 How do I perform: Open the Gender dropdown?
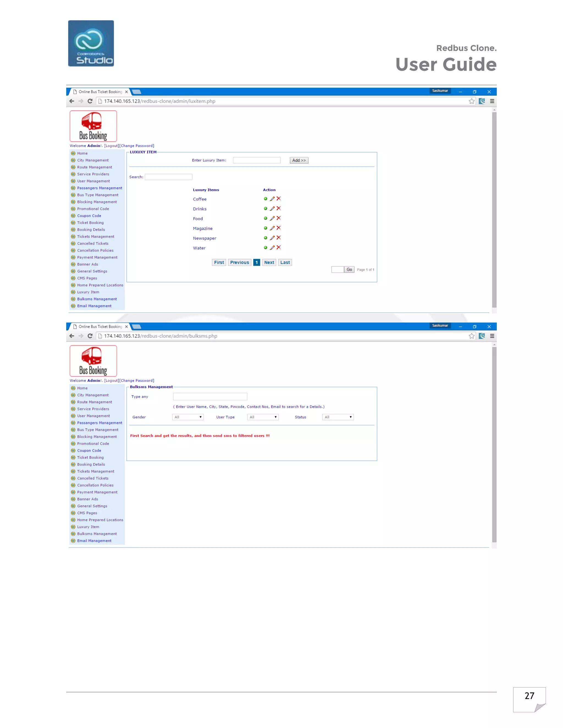tap(188, 417)
